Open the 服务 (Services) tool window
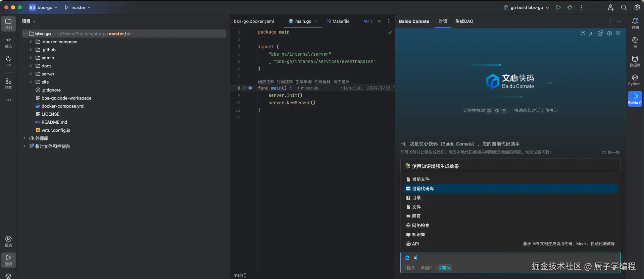The height and width of the screenshot is (279, 644). tap(8, 241)
